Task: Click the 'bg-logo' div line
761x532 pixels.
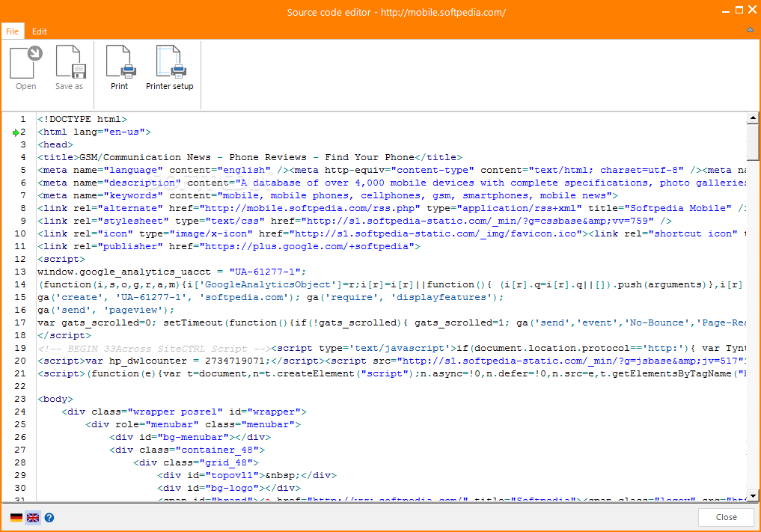Action: 229,488
